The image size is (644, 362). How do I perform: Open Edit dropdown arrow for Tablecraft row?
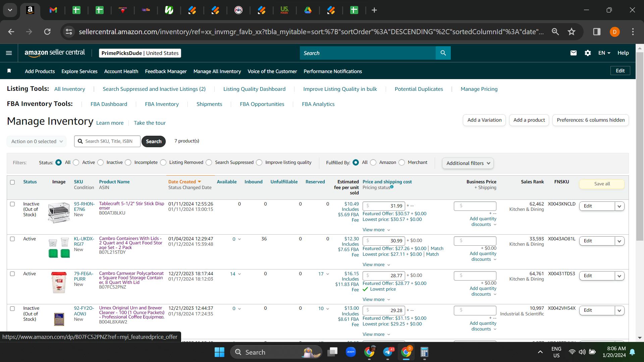[x=620, y=206]
